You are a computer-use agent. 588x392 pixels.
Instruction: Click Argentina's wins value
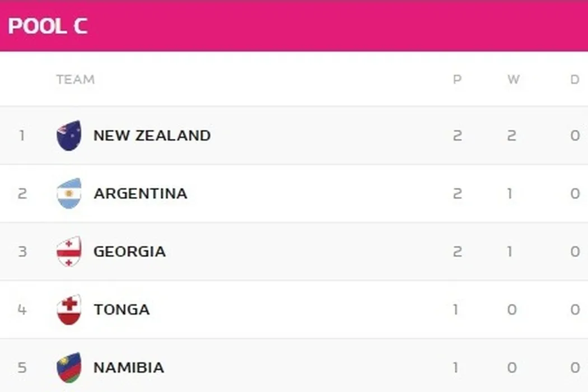(510, 194)
